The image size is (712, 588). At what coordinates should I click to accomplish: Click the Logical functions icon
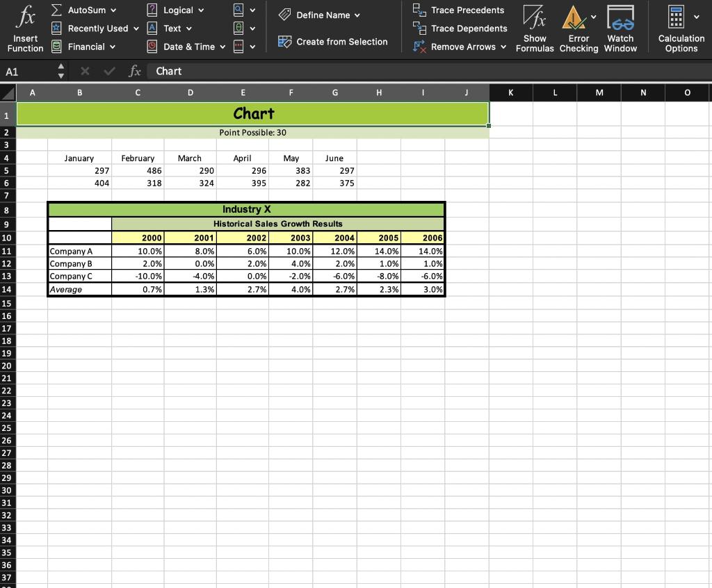[152, 10]
